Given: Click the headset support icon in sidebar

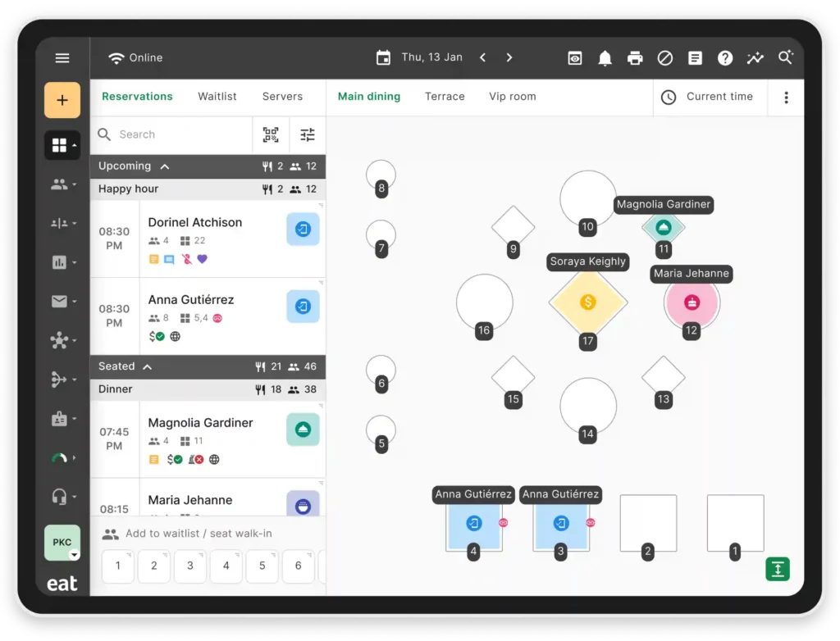Looking at the screenshot, I should [59, 497].
